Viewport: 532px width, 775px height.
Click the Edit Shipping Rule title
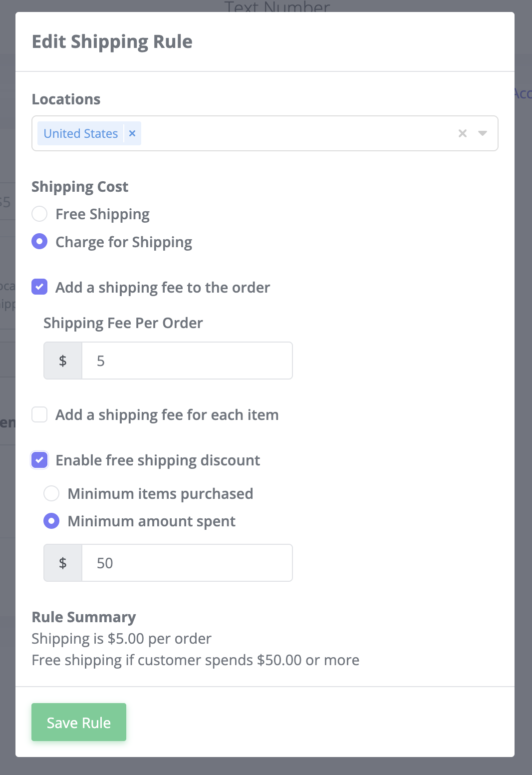[x=112, y=41]
